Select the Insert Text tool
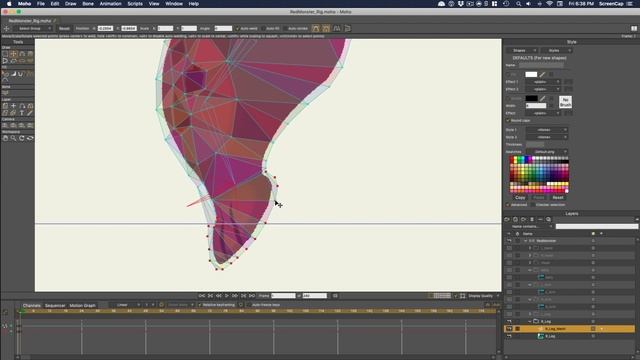The height and width of the screenshot is (360, 640). [x=22, y=113]
